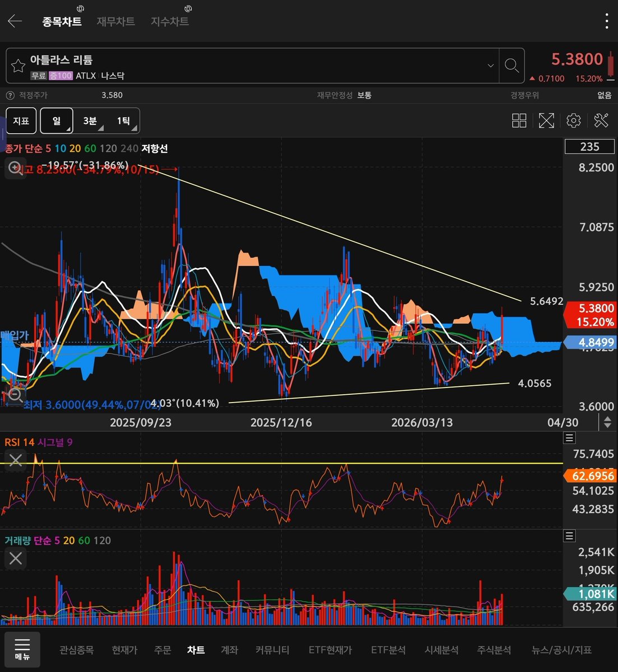Open the multi-chart grid layout icon

coord(519,120)
